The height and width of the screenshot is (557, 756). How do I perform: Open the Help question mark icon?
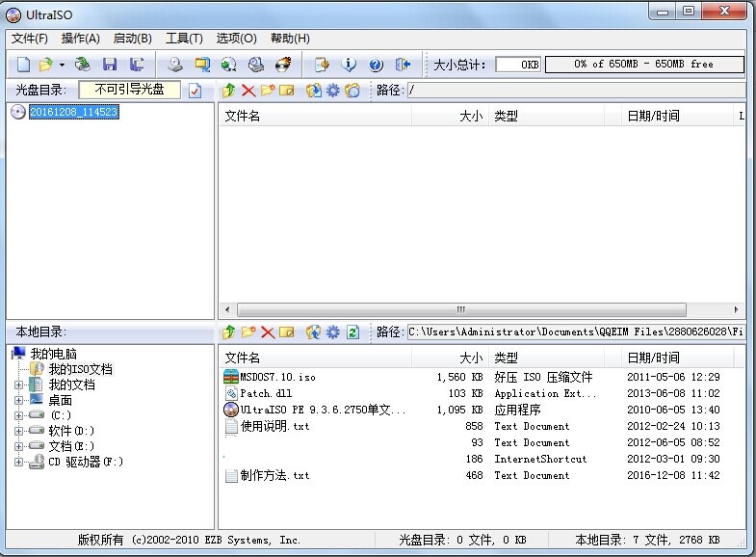pyautogui.click(x=376, y=65)
